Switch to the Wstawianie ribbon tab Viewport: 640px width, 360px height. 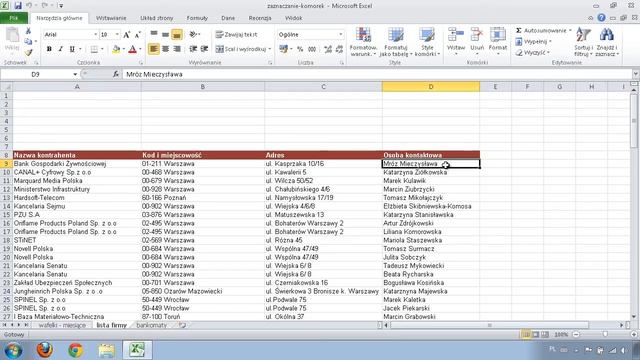[111, 18]
